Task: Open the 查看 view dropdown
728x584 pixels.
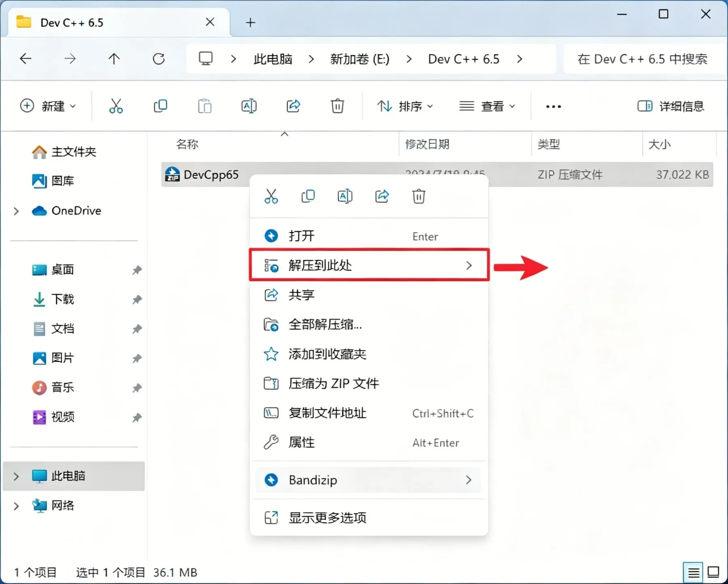Action: point(487,106)
